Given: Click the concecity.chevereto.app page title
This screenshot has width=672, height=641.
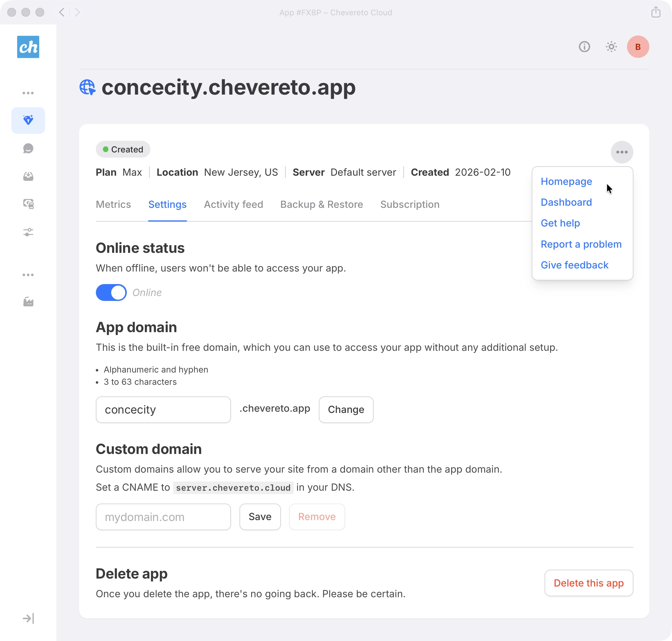Looking at the screenshot, I should [x=228, y=88].
